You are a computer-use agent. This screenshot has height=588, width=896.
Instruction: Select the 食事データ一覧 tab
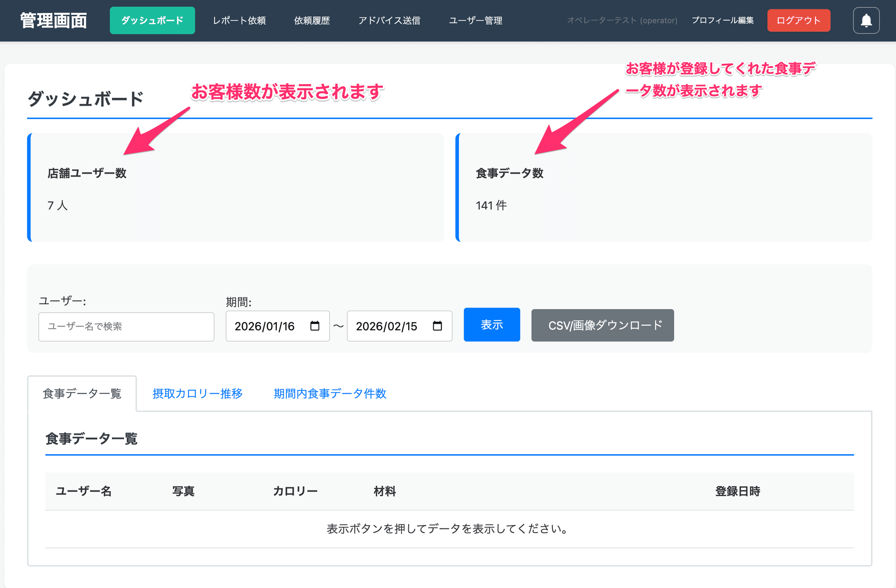coord(82,394)
